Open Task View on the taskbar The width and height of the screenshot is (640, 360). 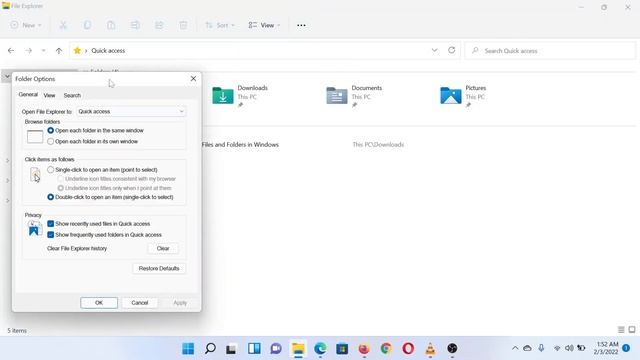[x=232, y=349]
